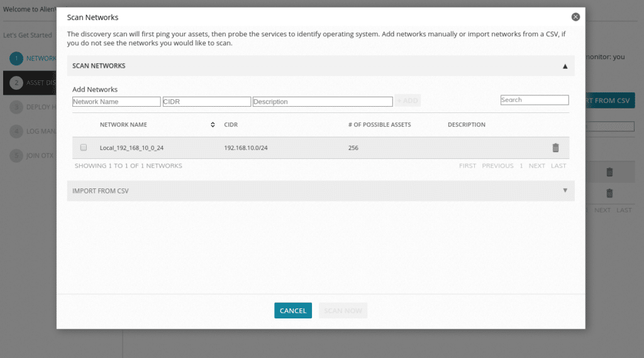Check the box for Local_192_168_10_0_24

coord(84,148)
